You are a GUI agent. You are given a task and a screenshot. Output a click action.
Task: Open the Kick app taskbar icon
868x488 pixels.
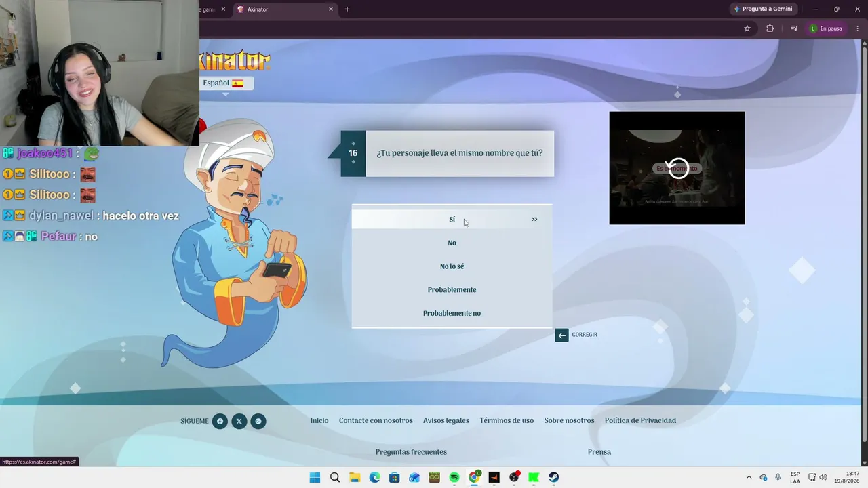[x=534, y=477]
